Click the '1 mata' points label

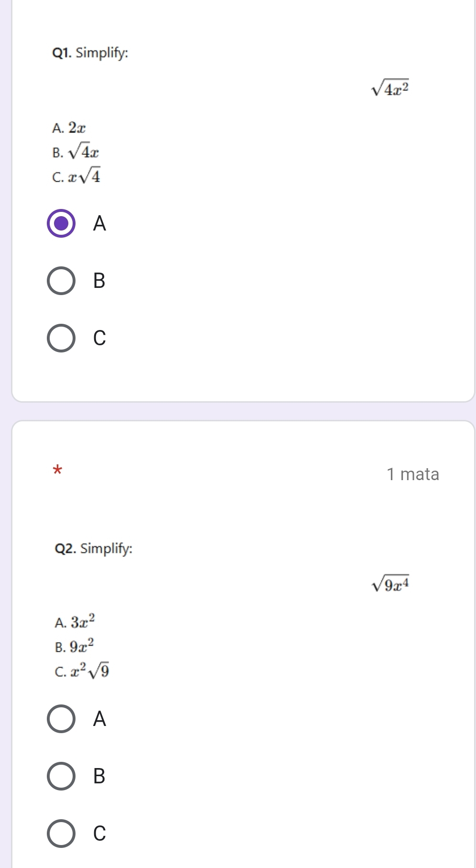pyautogui.click(x=412, y=474)
